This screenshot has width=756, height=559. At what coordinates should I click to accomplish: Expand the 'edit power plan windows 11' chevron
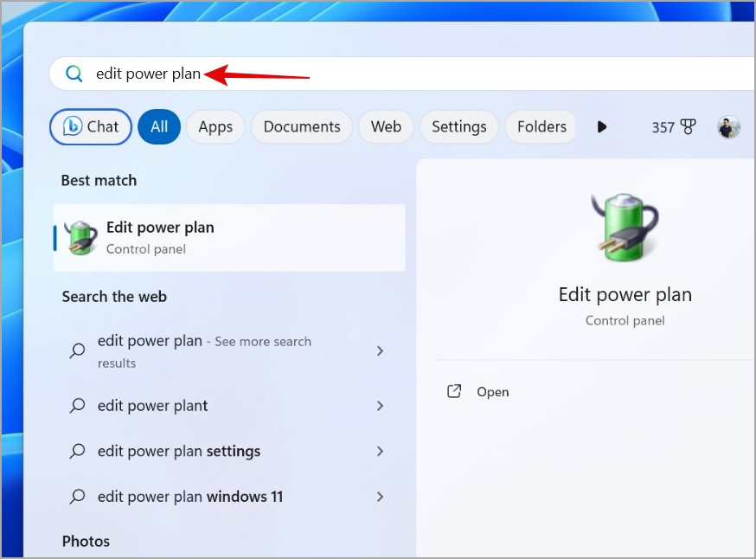point(380,497)
